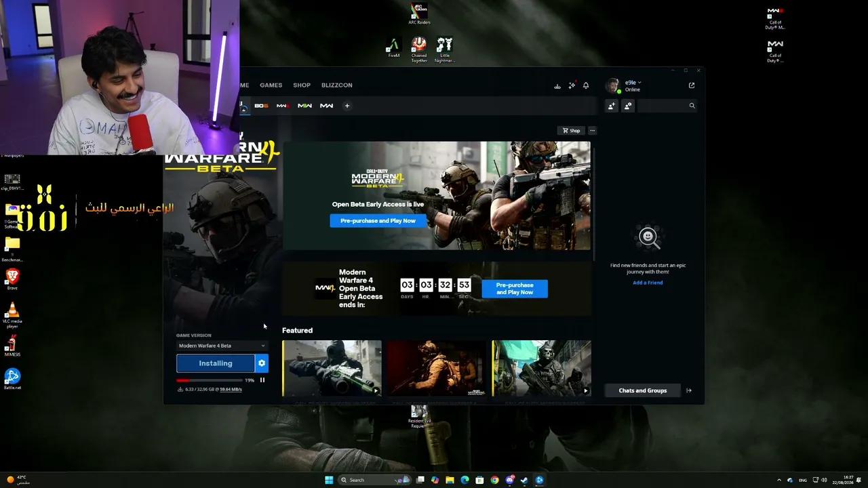868x488 pixels.
Task: Open Brave browser desktop icon
Action: click(x=12, y=279)
